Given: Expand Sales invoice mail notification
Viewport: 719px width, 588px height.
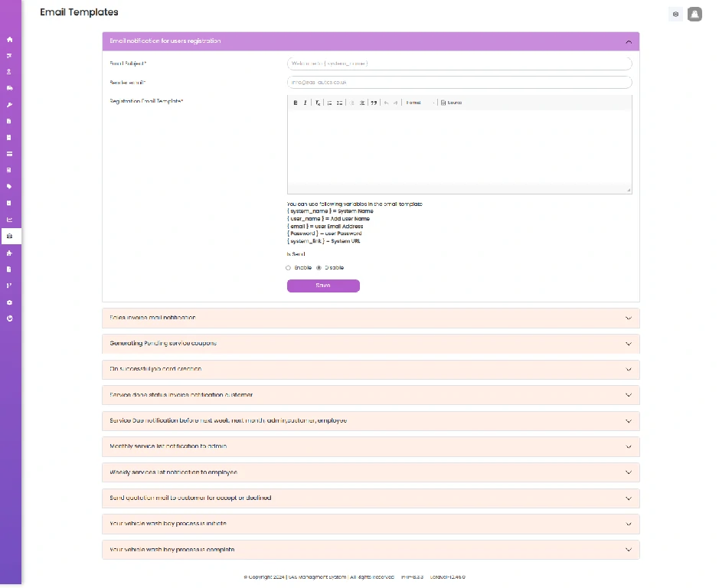Looking at the screenshot, I should tap(371, 318).
